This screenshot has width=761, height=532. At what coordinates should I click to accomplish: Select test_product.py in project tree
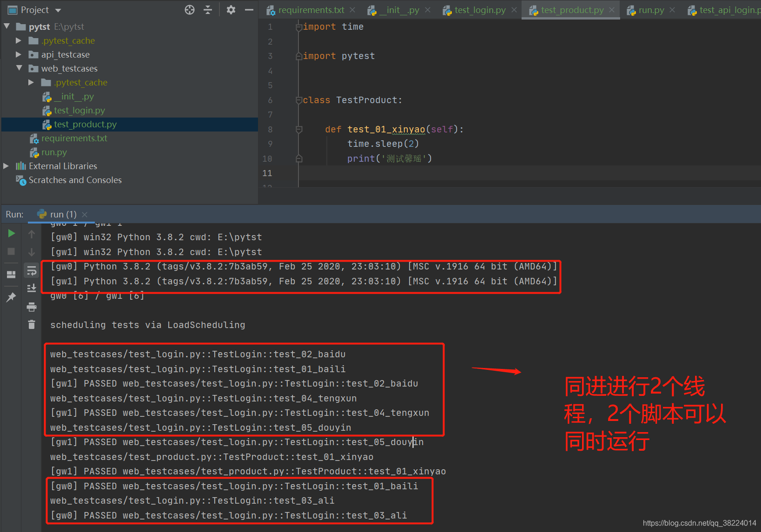[x=85, y=124]
